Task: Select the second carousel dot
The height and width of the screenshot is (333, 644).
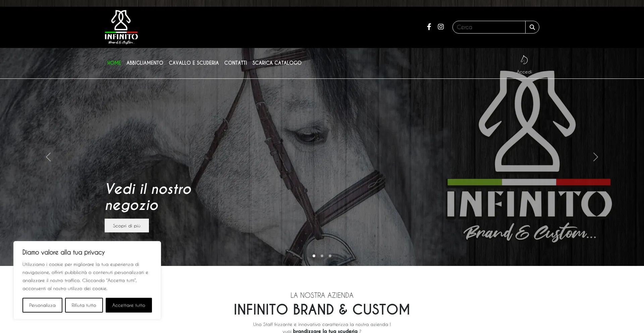Action: point(322,256)
